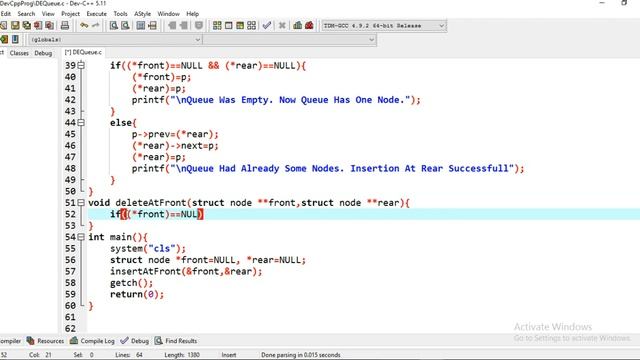Click the Delete Profiling Information icon
The image size is (640, 360).
(309, 26)
